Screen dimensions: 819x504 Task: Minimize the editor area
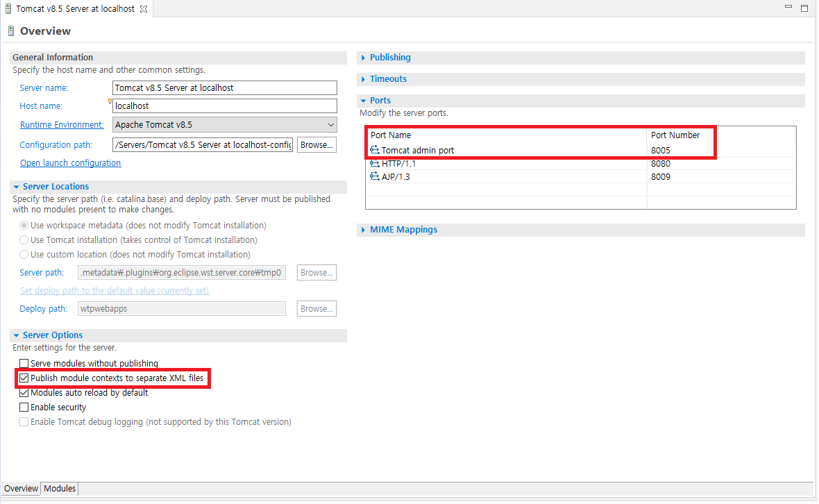[788, 7]
